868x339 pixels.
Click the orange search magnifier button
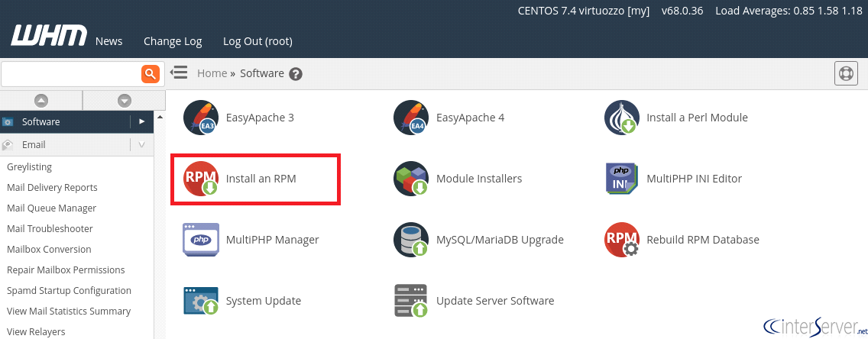coord(151,73)
